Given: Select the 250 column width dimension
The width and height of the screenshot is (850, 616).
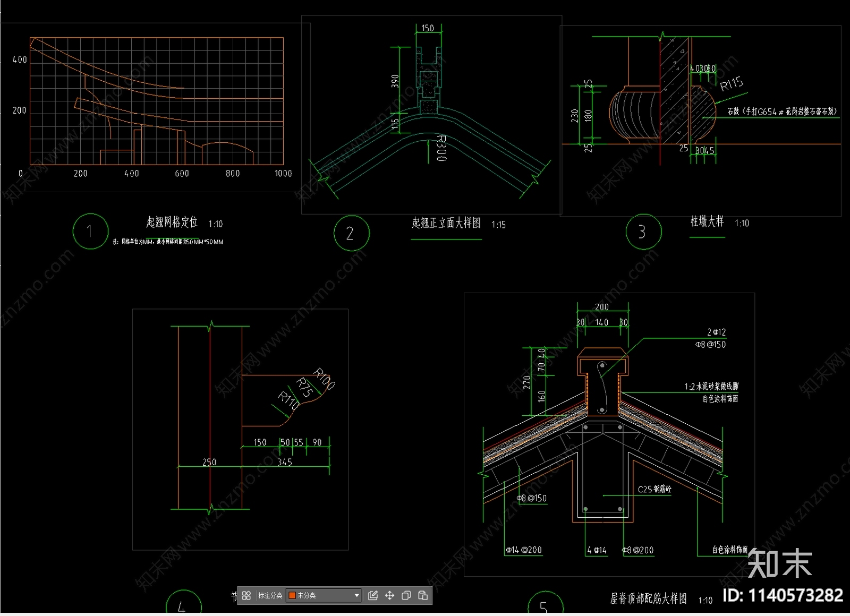Looking at the screenshot, I should [x=209, y=462].
